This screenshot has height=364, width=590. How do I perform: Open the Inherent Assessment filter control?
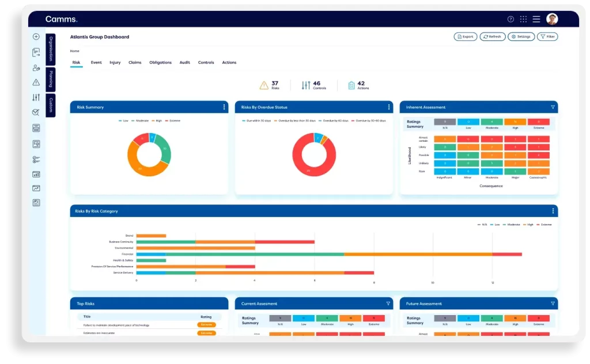click(551, 107)
